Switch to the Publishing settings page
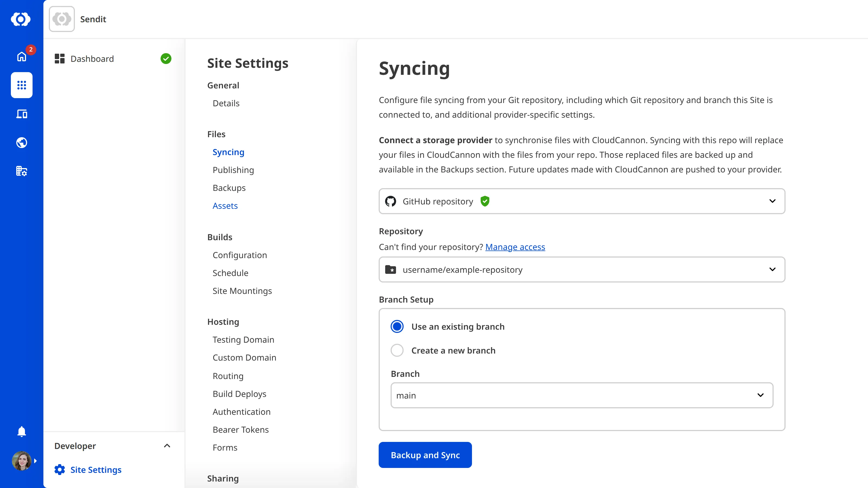This screenshot has height=488, width=868. [x=233, y=170]
